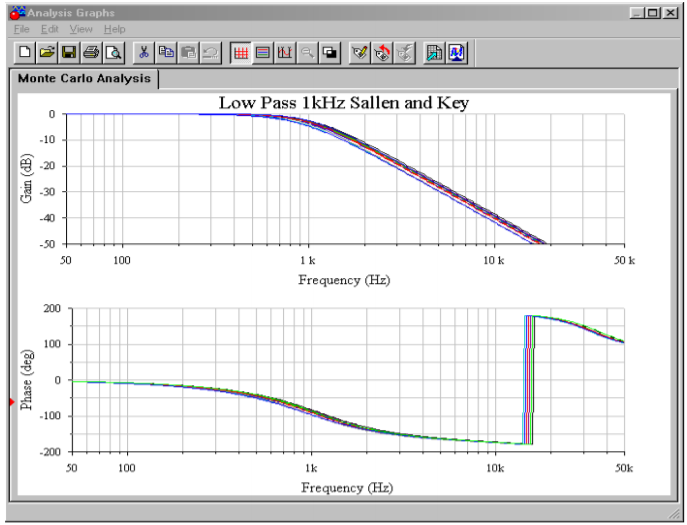Save graphs using the floppy disk icon
This screenshot has height=525, width=687.
tap(69, 53)
